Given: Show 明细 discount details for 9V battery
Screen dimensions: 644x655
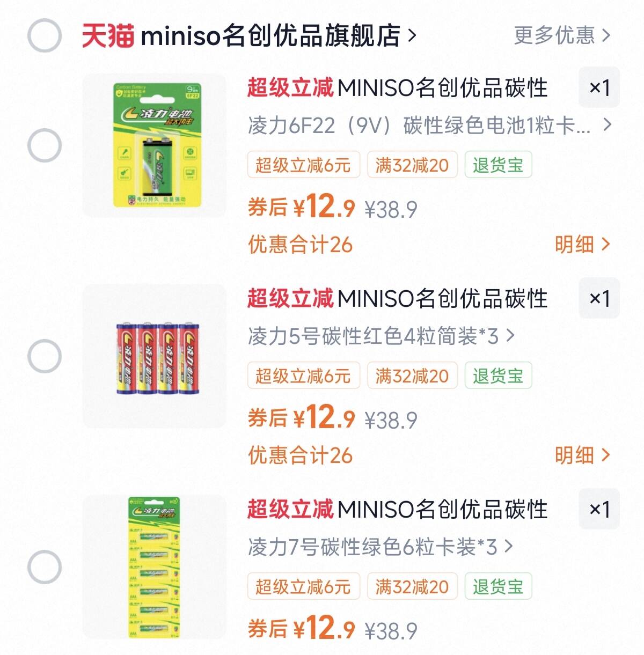Looking at the screenshot, I should tap(582, 245).
